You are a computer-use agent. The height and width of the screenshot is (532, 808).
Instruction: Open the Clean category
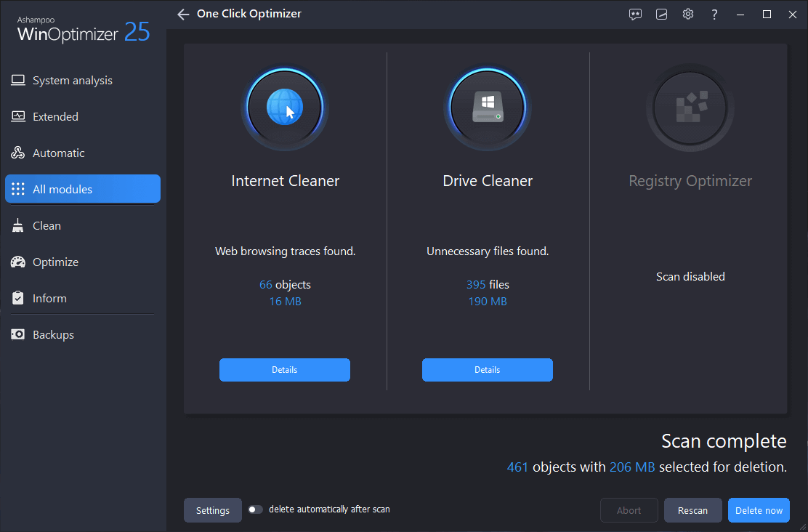coord(83,225)
